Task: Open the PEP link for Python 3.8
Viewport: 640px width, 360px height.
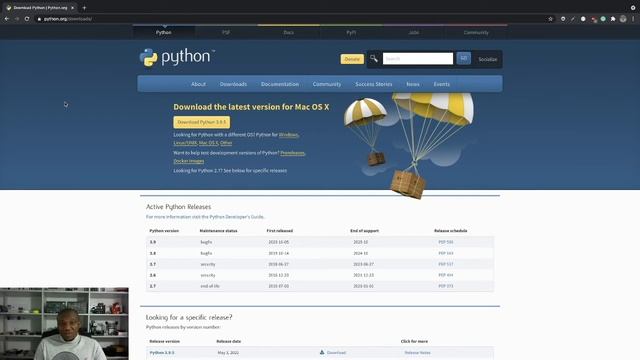Action: point(446,253)
